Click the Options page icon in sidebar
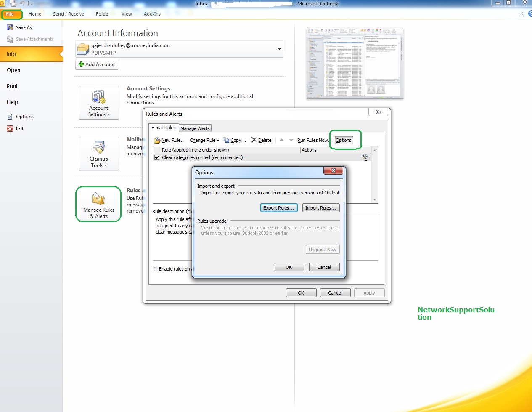This screenshot has width=532, height=412. pyautogui.click(x=10, y=117)
